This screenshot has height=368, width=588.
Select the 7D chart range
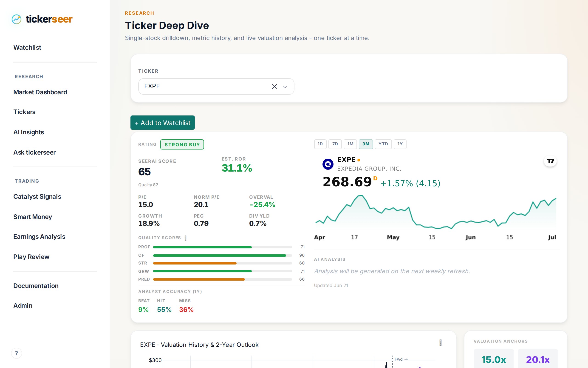[335, 144]
